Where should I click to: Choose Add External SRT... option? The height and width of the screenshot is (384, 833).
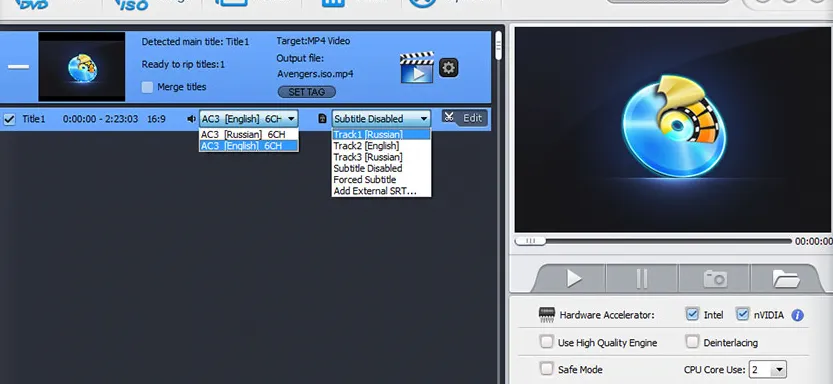click(x=381, y=191)
